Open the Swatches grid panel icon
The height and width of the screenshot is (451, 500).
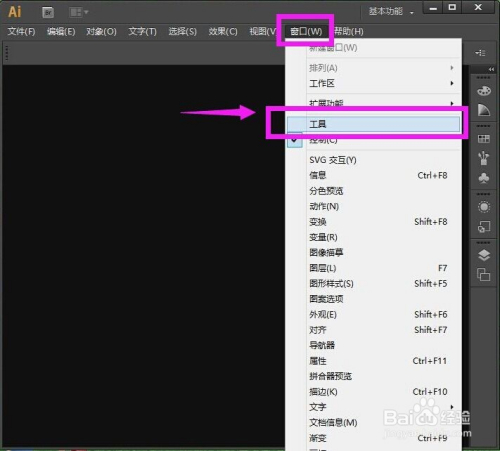pyautogui.click(x=484, y=139)
